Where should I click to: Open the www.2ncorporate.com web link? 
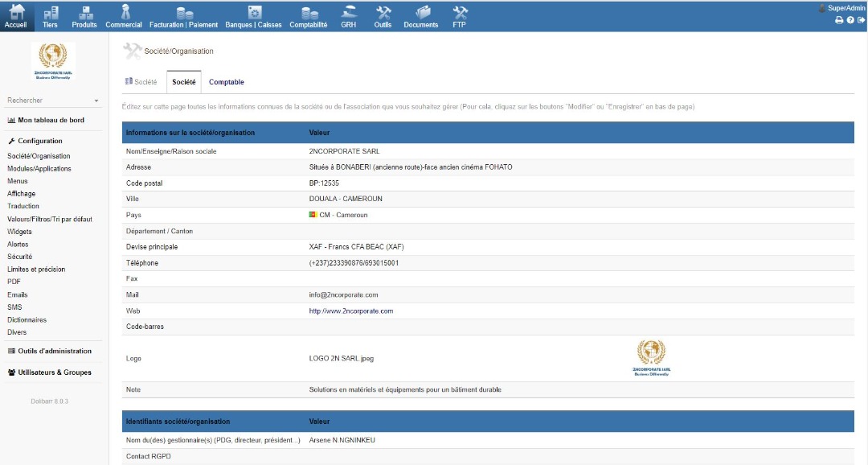pyautogui.click(x=350, y=311)
